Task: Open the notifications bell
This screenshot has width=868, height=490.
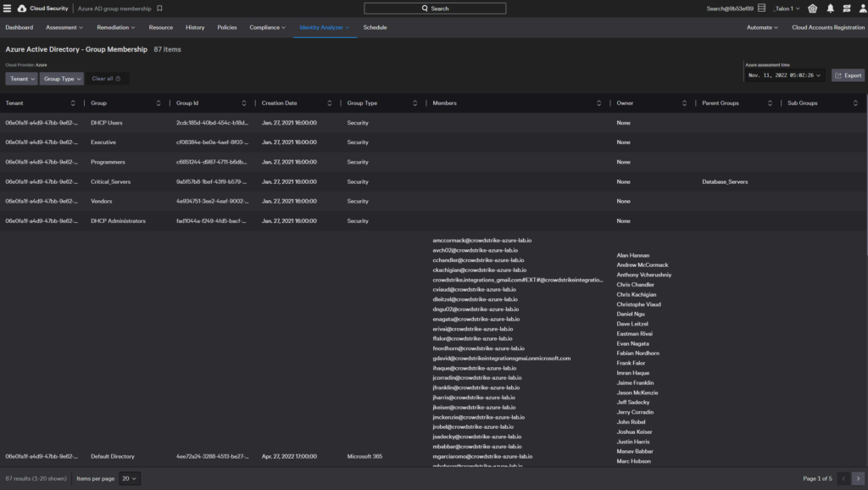Action: (831, 8)
